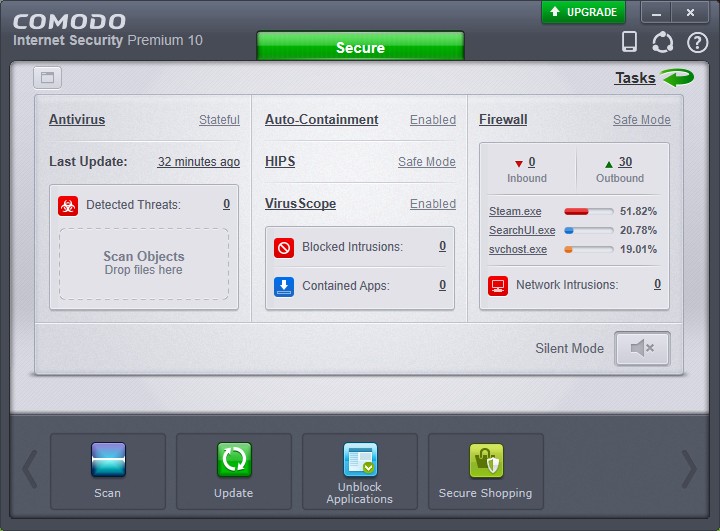Click the Steam.exe red traffic bar
This screenshot has height=531, width=720.
589,211
